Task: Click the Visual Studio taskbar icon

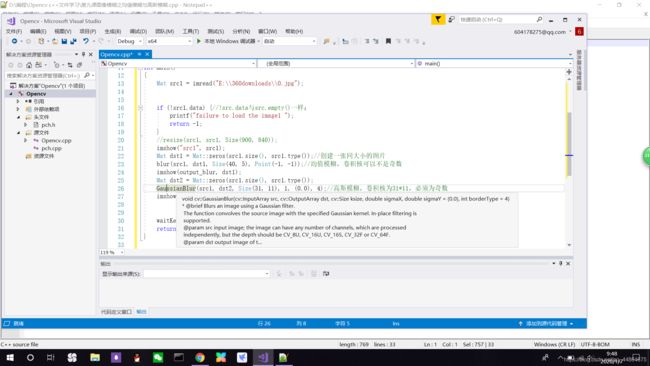Action: [263, 357]
